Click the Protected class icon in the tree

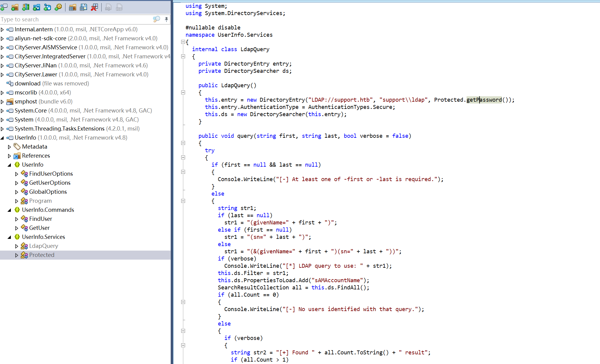24,255
